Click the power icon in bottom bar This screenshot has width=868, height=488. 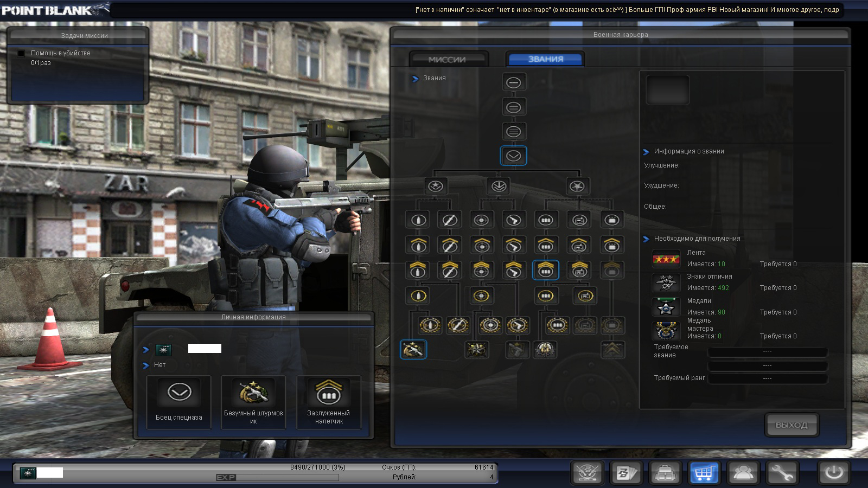point(834,473)
